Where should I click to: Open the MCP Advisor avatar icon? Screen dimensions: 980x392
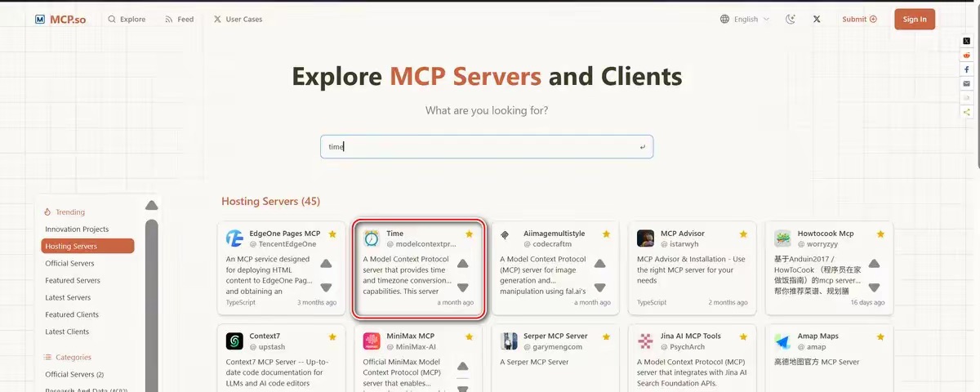tap(645, 238)
